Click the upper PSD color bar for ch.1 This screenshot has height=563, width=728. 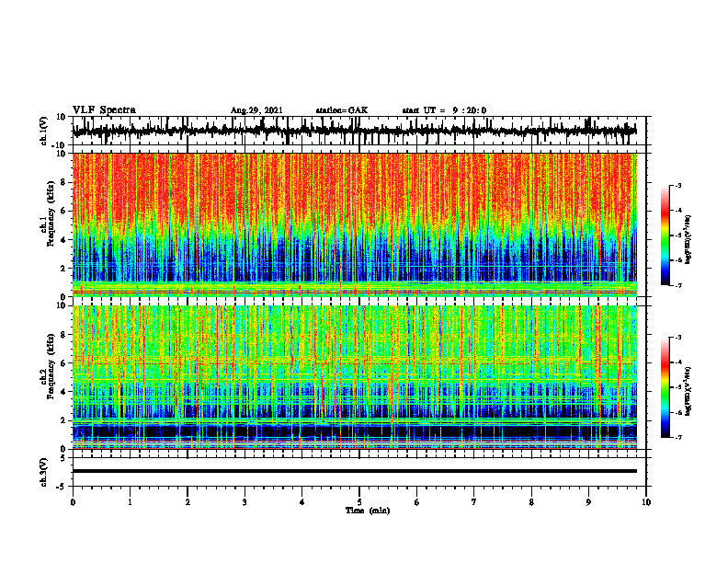click(665, 236)
